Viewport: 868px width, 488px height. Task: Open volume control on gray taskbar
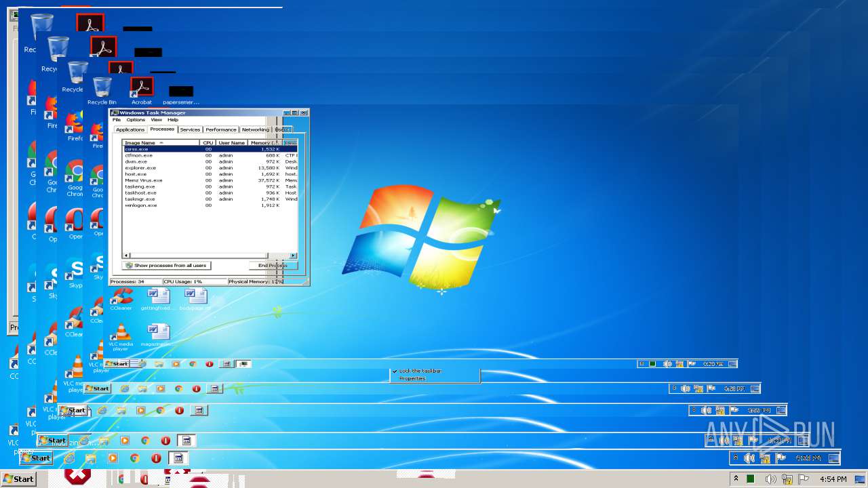tap(772, 479)
